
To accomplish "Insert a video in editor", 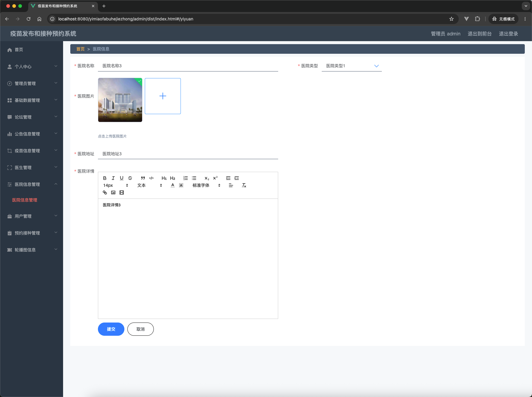I will (x=122, y=192).
